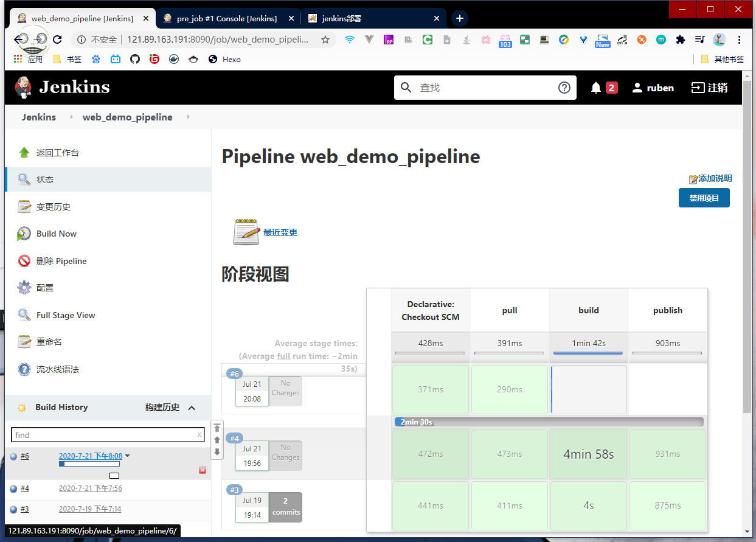Screen dimensions: 756x542
Task: Click the logout button in header
Action: (x=709, y=88)
